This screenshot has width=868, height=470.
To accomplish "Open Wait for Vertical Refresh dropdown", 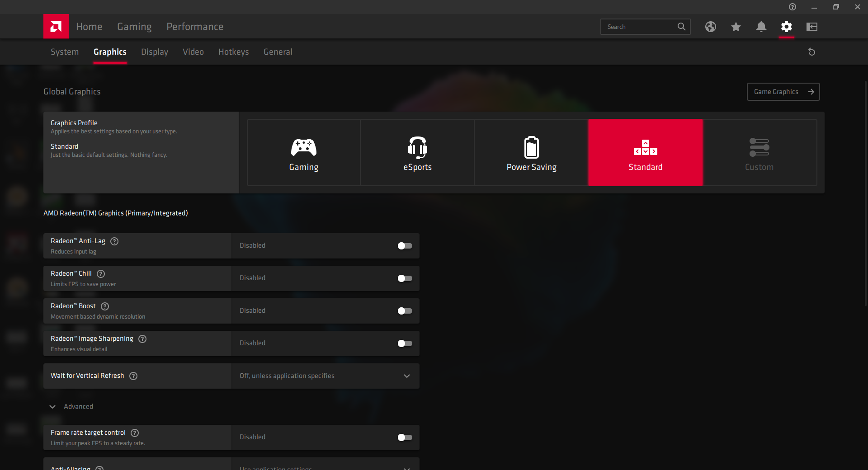I will click(325, 376).
